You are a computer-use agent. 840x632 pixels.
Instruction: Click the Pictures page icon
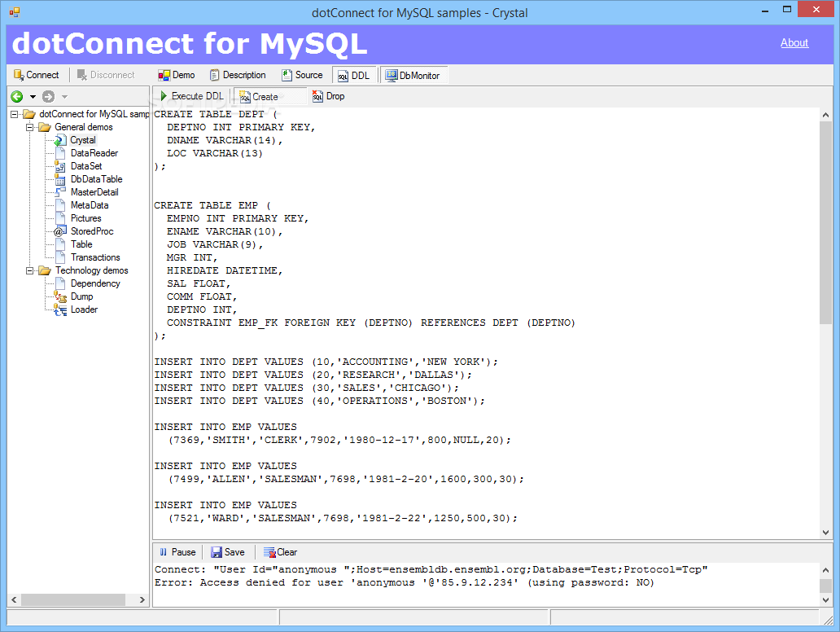(x=60, y=219)
